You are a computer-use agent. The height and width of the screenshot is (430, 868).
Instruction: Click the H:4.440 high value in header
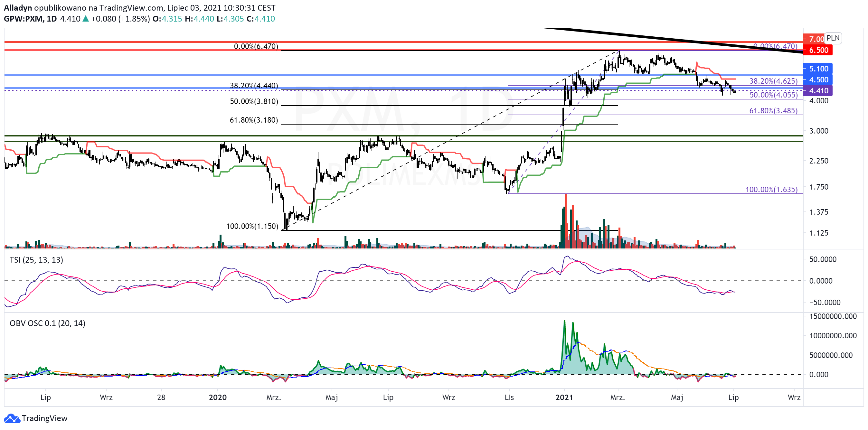click(200, 19)
